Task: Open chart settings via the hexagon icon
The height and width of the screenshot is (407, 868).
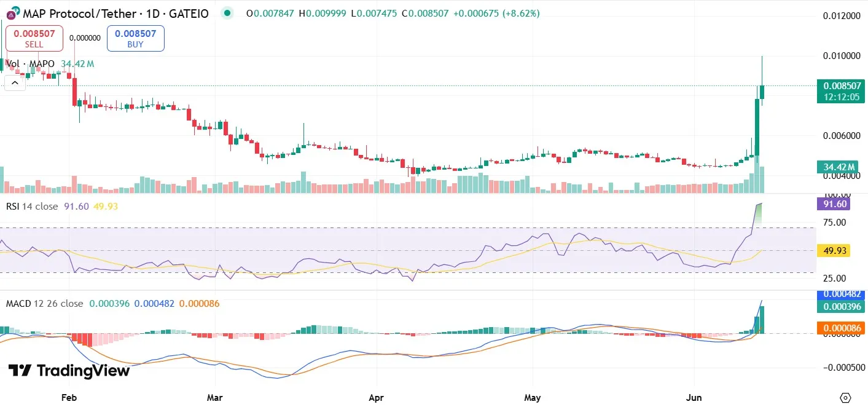Action: coord(846,398)
